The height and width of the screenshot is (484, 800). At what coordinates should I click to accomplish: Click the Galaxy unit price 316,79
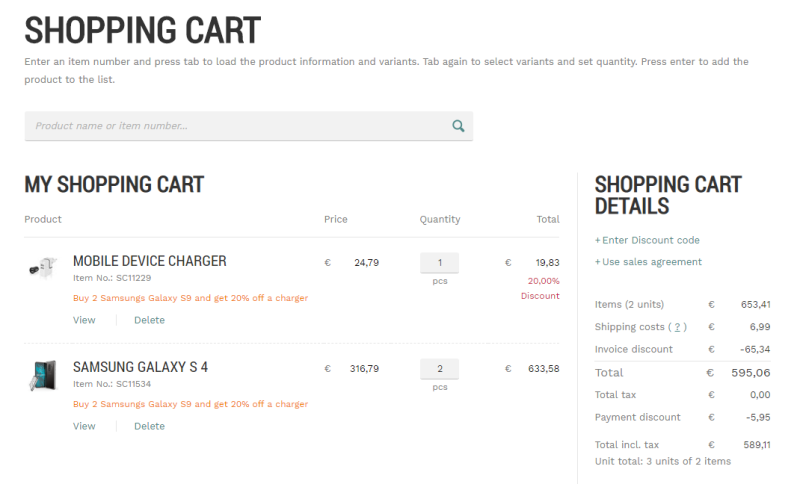(x=364, y=369)
